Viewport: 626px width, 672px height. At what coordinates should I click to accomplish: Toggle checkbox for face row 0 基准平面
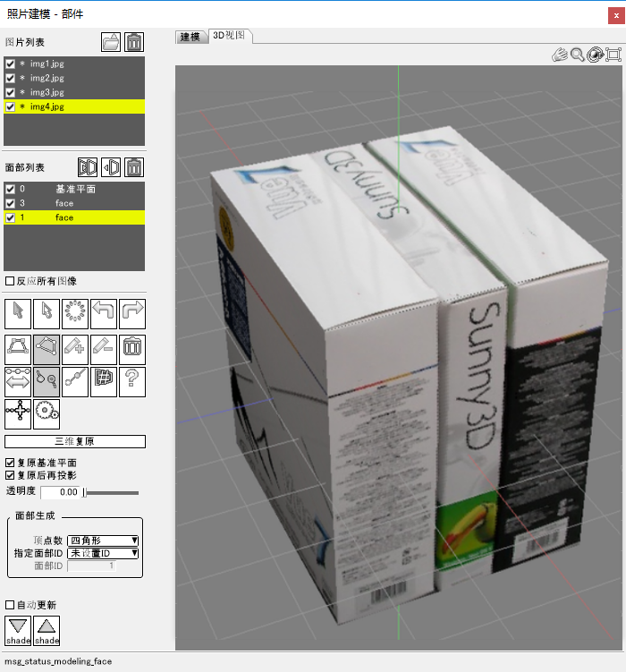click(x=10, y=189)
